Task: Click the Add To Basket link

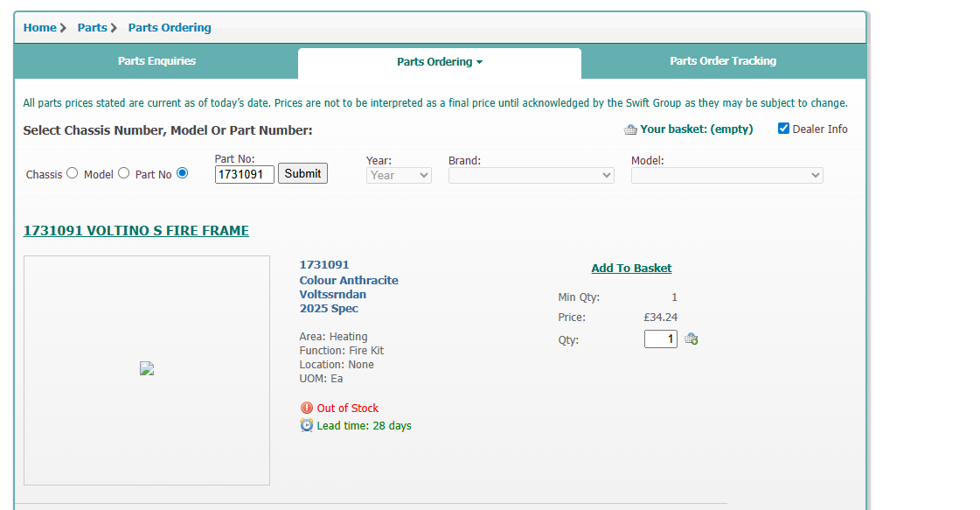Action: (x=631, y=269)
